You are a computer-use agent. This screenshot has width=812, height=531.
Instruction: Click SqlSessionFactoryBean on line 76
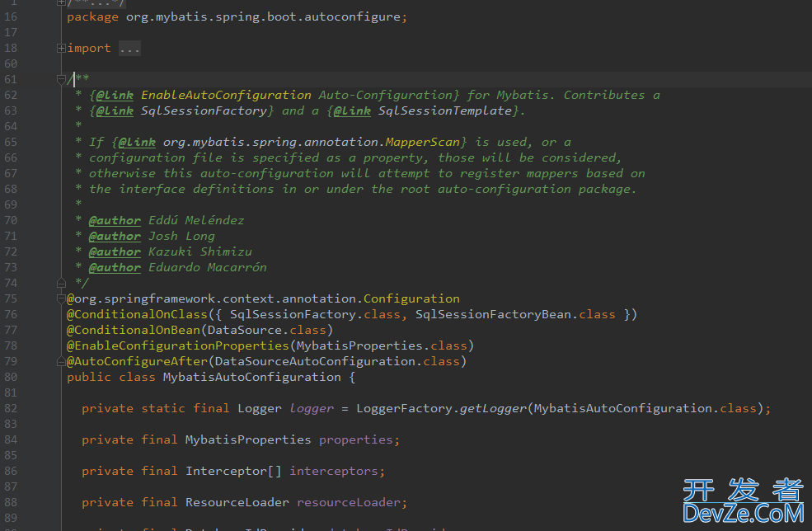coord(493,314)
